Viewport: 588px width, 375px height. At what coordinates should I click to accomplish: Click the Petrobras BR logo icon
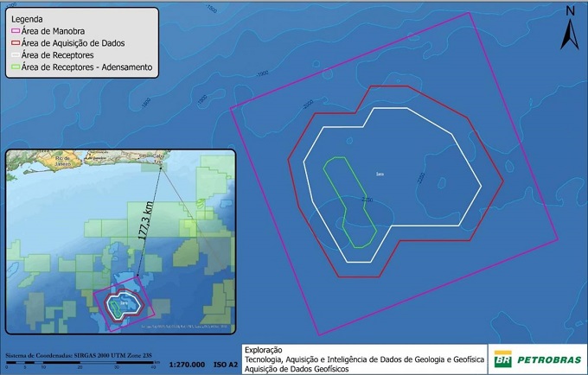(504, 358)
